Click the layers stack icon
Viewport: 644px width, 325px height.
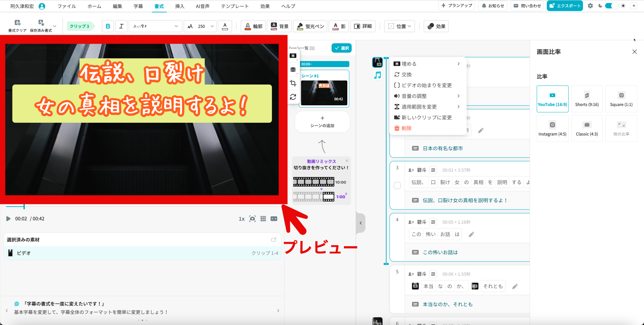point(293,69)
